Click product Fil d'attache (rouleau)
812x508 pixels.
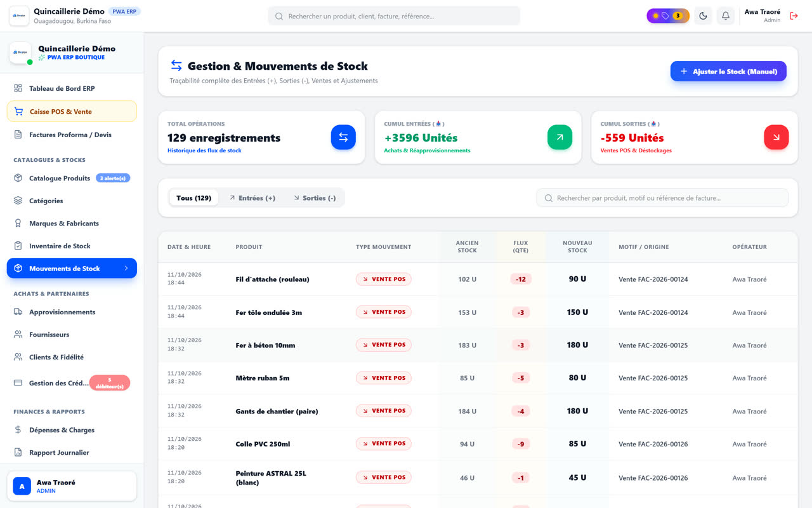pos(273,279)
